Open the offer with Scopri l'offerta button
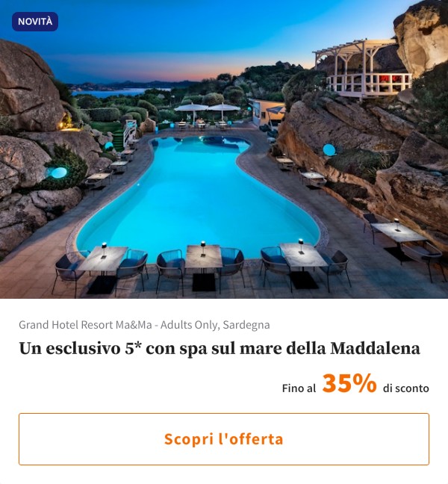Viewport: 448px width, 484px height. click(x=224, y=439)
